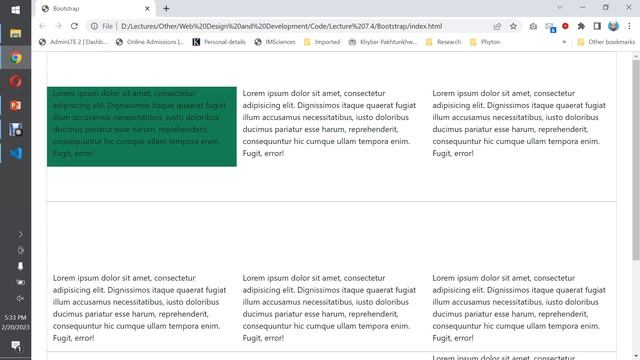Go back to the previous page
The height and width of the screenshot is (360, 640).
pyautogui.click(x=42, y=26)
